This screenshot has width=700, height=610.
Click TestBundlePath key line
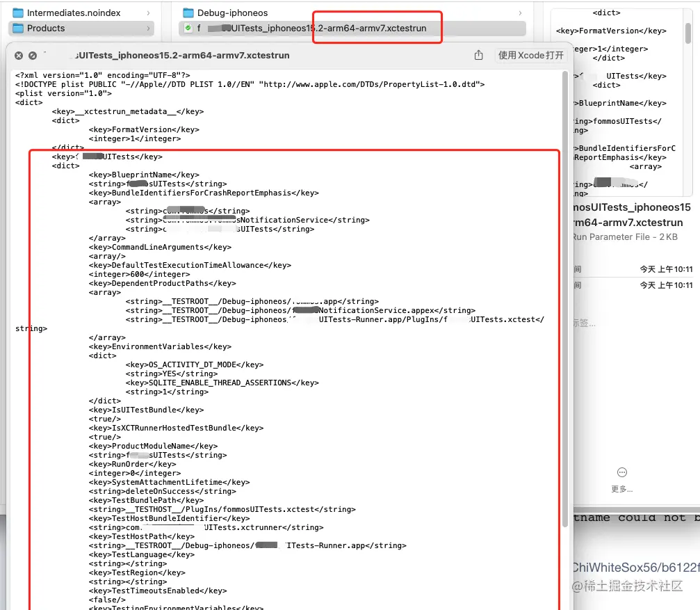(x=146, y=500)
